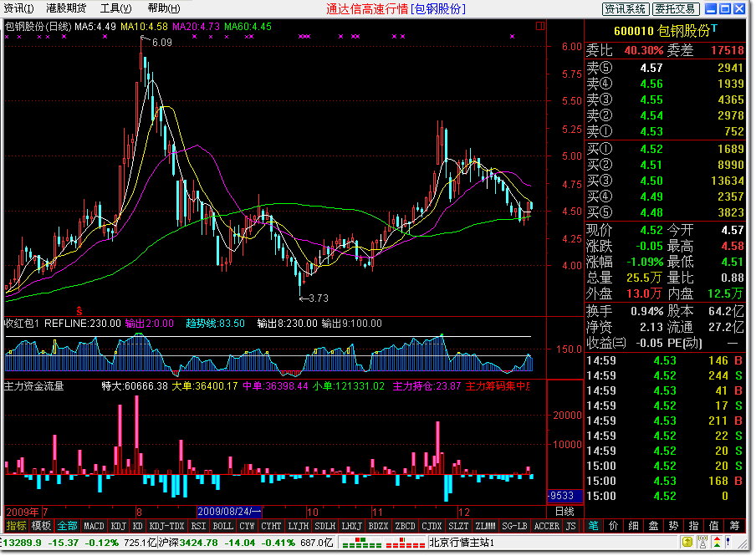Click the yellow coin status bar icon
Screen dimensions: 756x556
[x=687, y=543]
